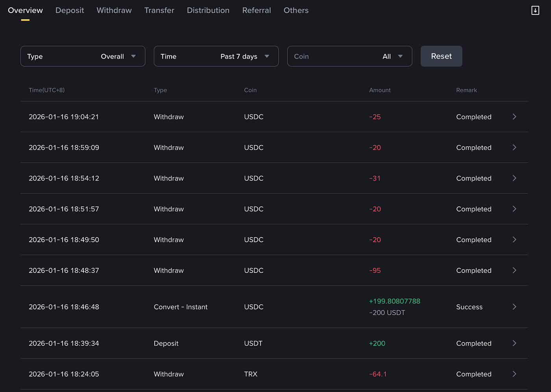The height and width of the screenshot is (392, 551).
Task: Expand the Type Overall dropdown
Action: point(83,56)
